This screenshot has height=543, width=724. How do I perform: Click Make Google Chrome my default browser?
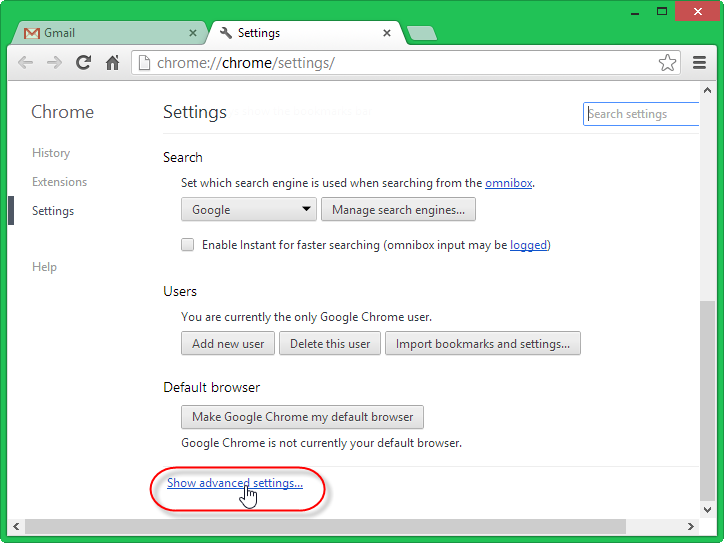(302, 417)
